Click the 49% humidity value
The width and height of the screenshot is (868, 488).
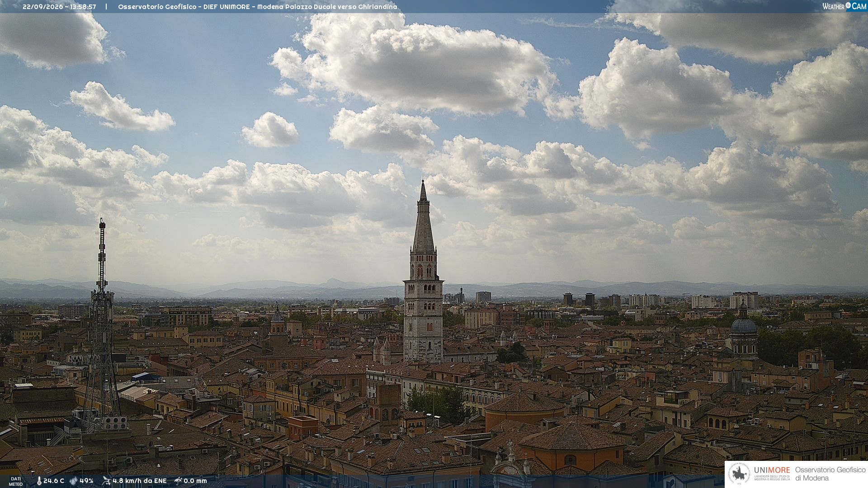coord(86,481)
